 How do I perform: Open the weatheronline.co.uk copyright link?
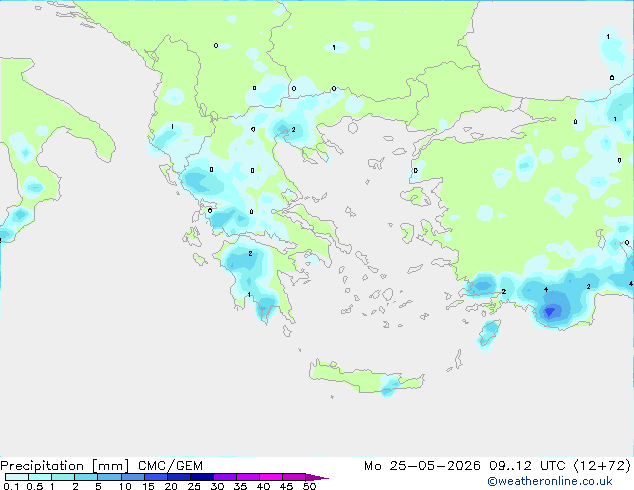point(549,481)
